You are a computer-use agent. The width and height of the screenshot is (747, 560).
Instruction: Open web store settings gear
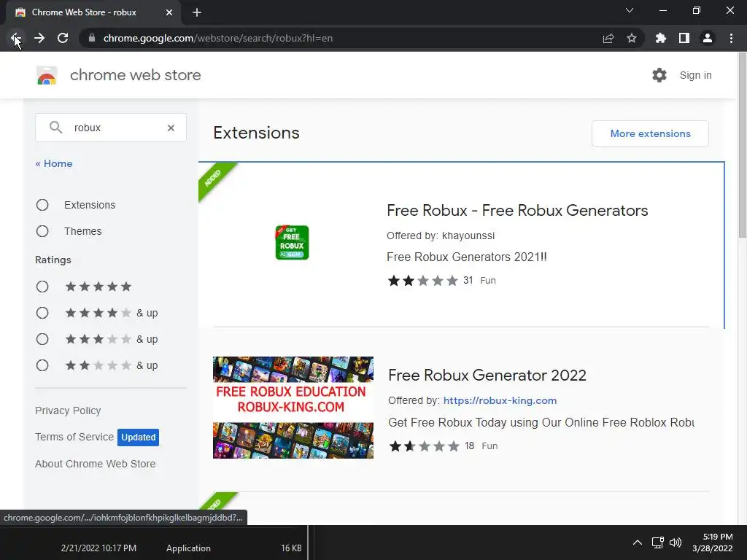coord(659,75)
